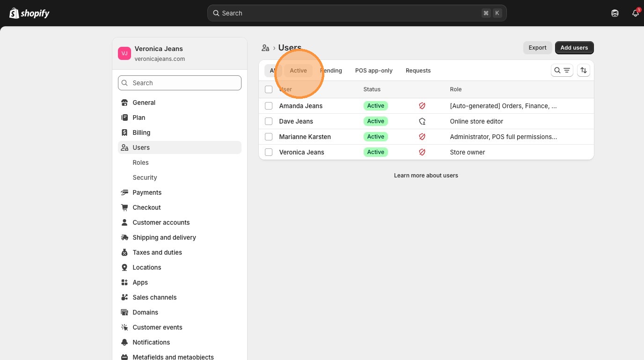Click the Sales channels icon

pos(124,297)
